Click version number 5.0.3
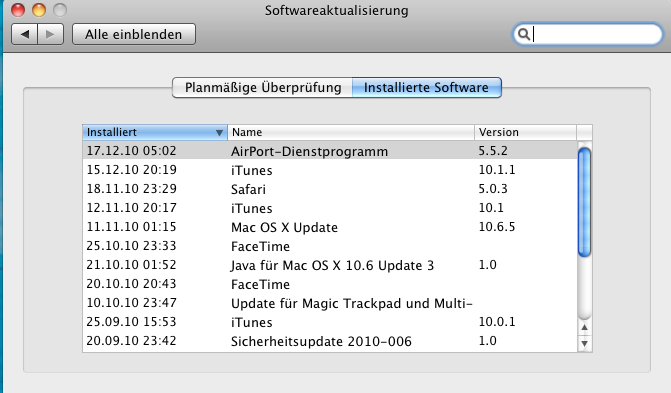671x393 pixels. pyautogui.click(x=493, y=189)
